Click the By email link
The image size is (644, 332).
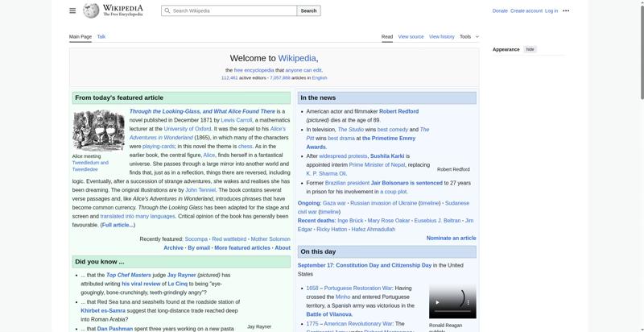tap(199, 247)
